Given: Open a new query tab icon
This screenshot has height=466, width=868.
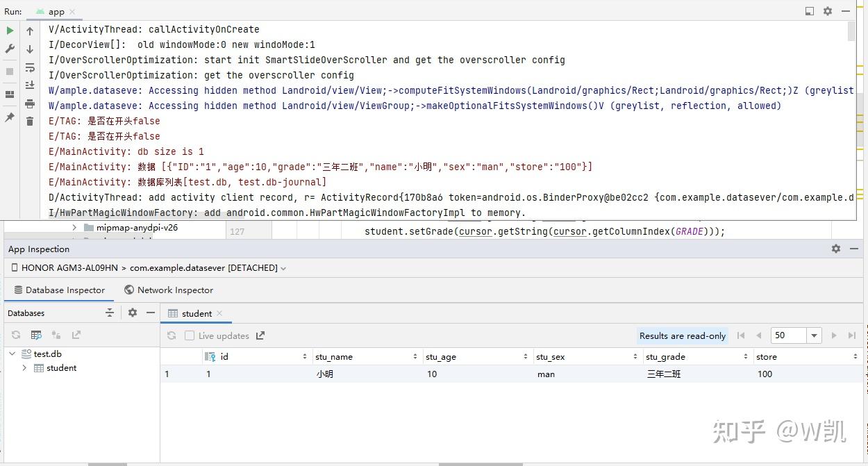Looking at the screenshot, I should click(x=36, y=335).
